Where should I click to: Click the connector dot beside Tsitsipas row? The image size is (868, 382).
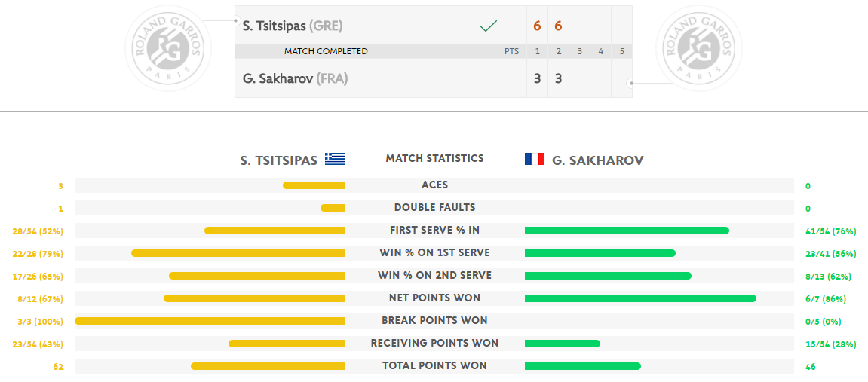[237, 21]
